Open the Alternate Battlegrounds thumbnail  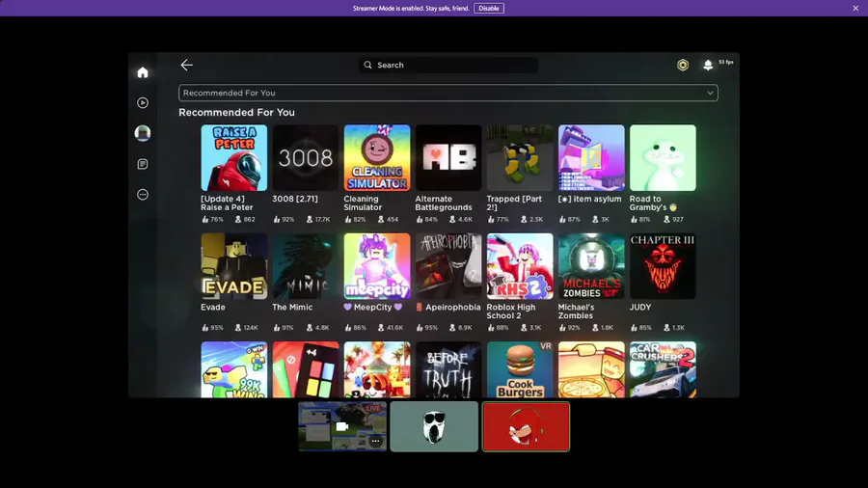(x=448, y=158)
